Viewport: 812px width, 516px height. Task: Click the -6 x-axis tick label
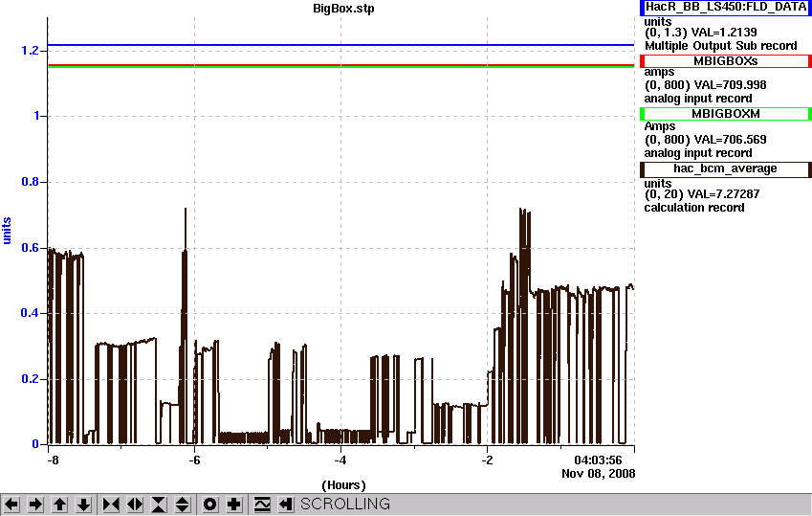tap(194, 460)
